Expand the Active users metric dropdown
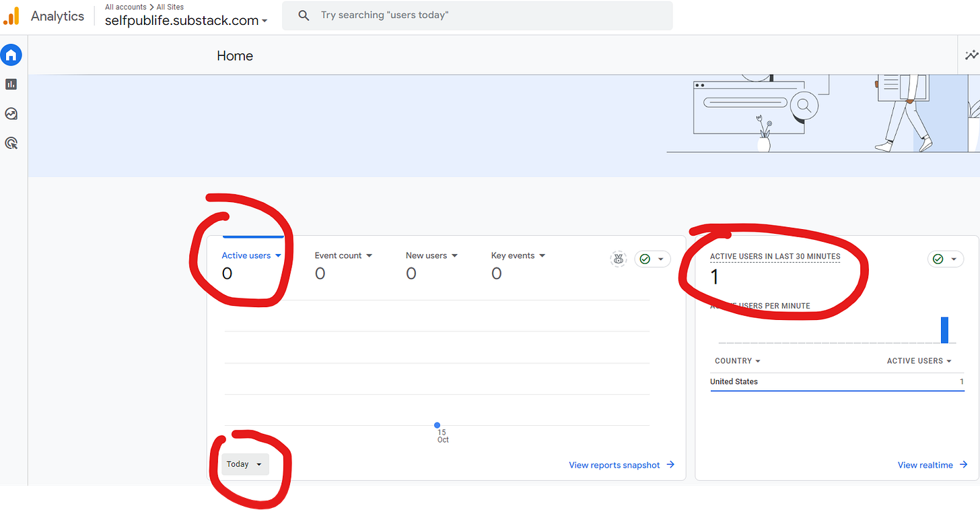 pos(279,256)
